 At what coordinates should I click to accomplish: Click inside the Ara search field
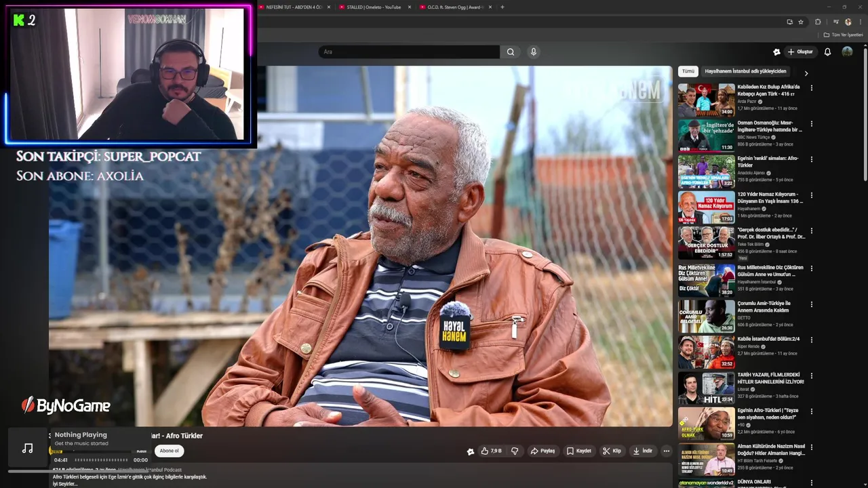pos(409,52)
